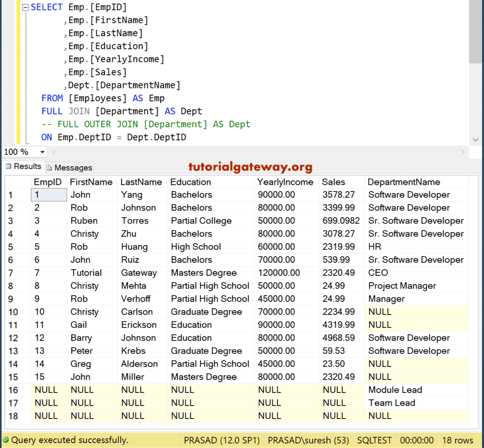
Task: Click the tutorialgateway.org link text
Action: [250, 167]
